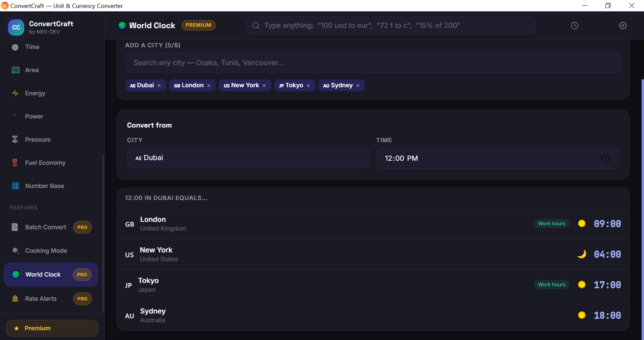Image resolution: width=644 pixels, height=340 pixels.
Task: Select Number Base in sidebar
Action: pos(51,186)
